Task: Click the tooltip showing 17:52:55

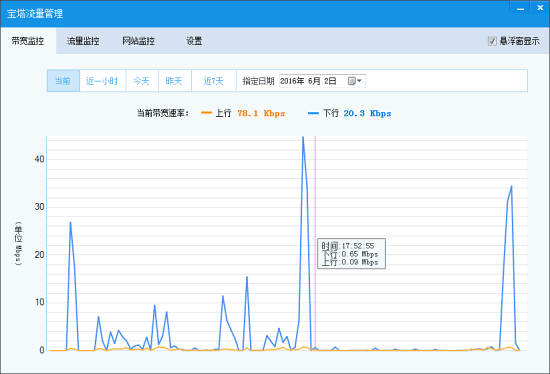Action: coord(351,254)
